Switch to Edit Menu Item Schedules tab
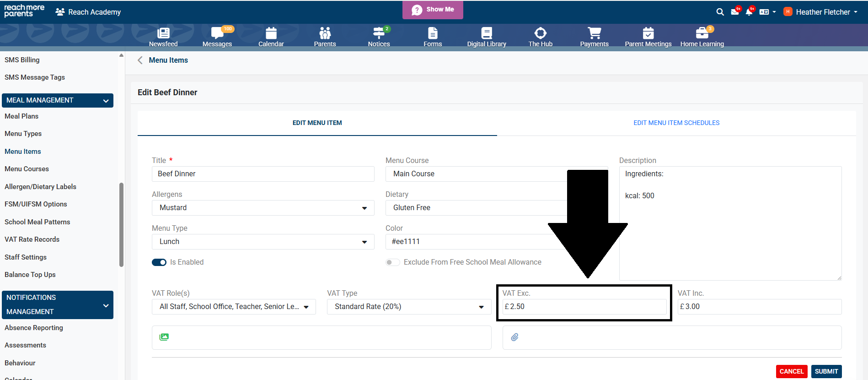Image resolution: width=868 pixels, height=380 pixels. click(676, 123)
